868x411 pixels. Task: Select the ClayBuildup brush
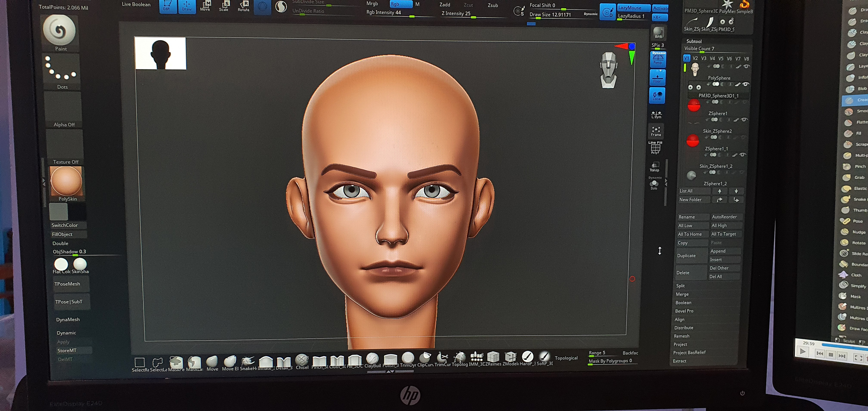[x=373, y=358]
